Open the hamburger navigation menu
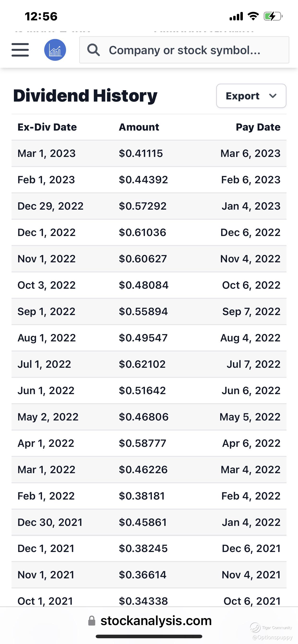Image resolution: width=298 pixels, height=644 pixels. tap(20, 50)
